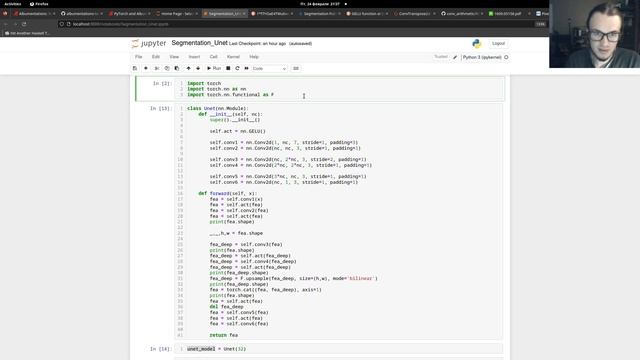Run the selected cell
The width and height of the screenshot is (640, 360).
214,68
